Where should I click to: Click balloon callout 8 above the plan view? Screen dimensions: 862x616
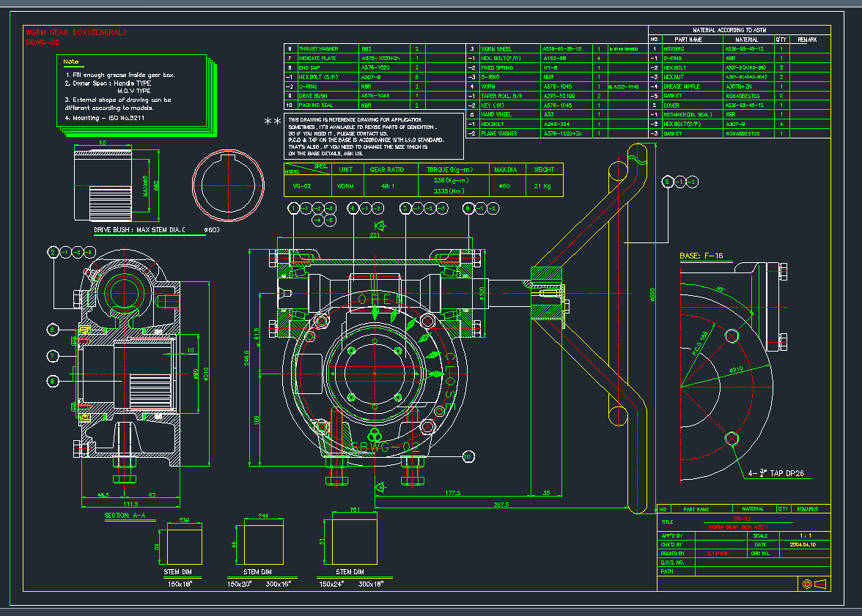[468, 207]
